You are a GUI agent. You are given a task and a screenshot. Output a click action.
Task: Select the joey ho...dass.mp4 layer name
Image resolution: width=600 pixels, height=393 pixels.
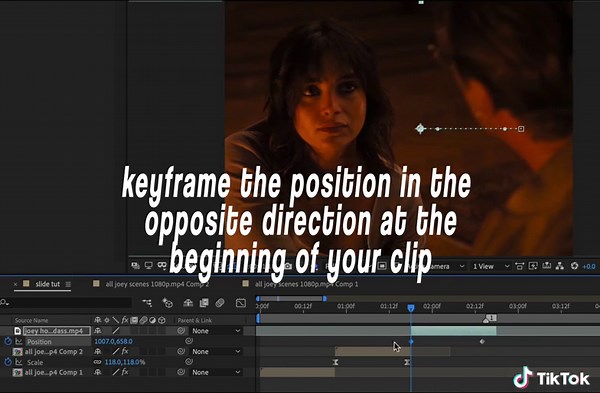pyautogui.click(x=57, y=331)
